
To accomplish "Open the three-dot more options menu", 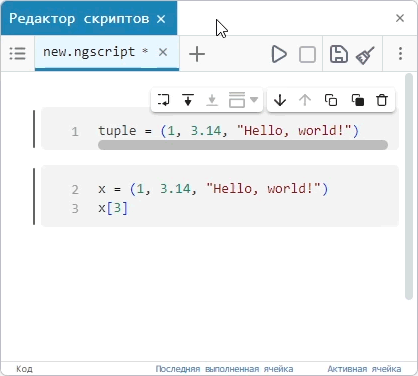I will (400, 54).
